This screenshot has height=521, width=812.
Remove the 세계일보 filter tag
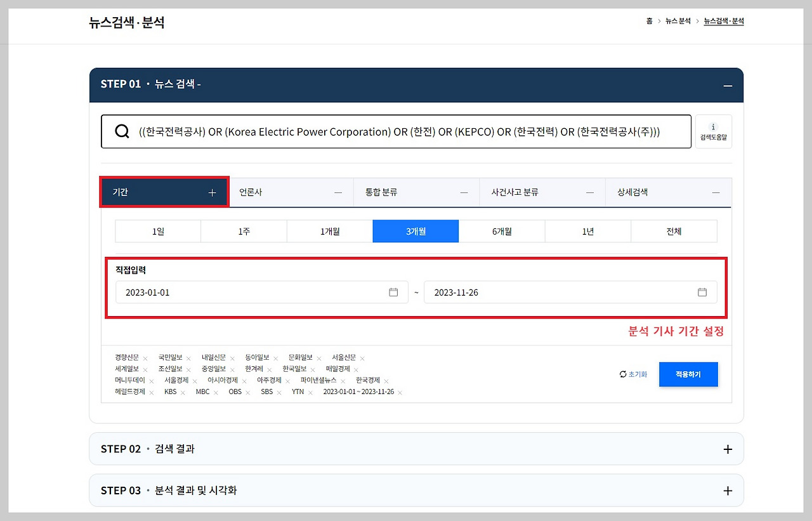click(x=145, y=370)
